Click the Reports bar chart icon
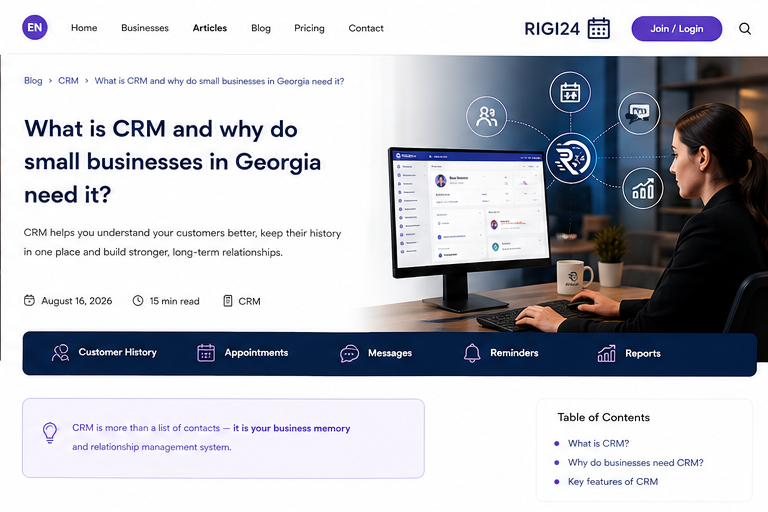768x512 pixels. tap(606, 353)
